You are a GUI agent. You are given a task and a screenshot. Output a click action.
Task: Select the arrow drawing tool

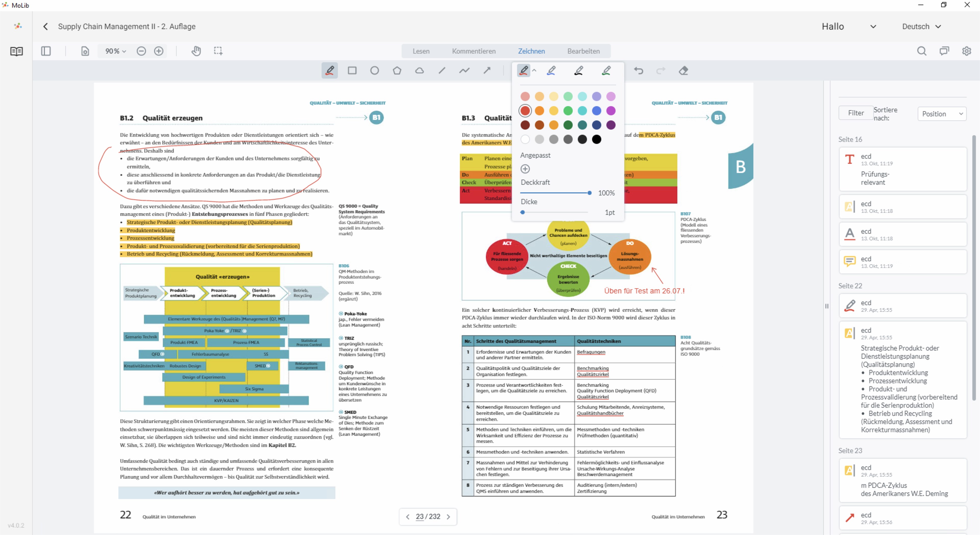coord(487,70)
